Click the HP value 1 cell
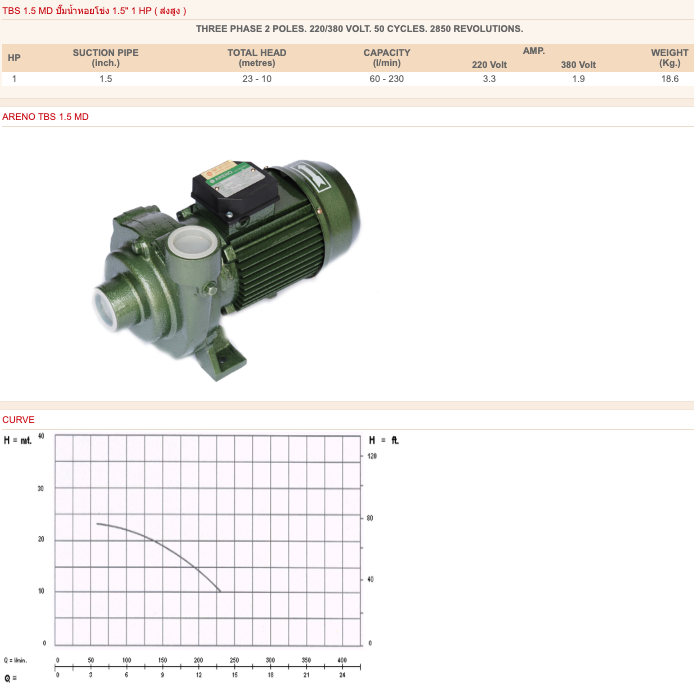694x692 pixels. [x=14, y=79]
